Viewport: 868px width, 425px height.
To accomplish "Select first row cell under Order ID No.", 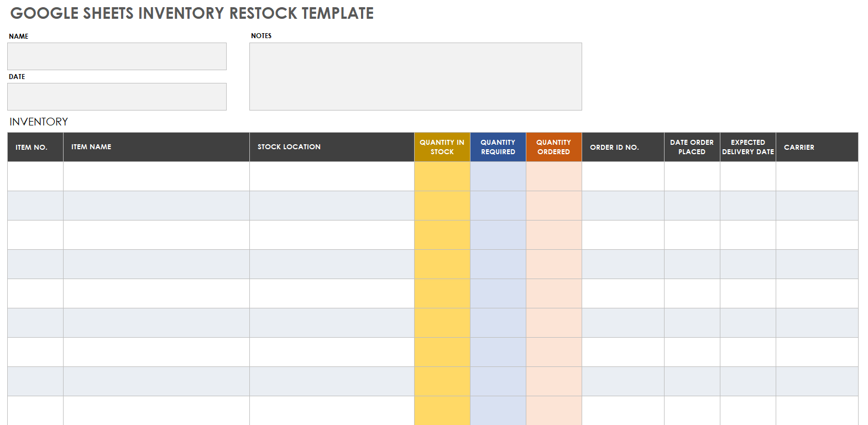I will [623, 176].
